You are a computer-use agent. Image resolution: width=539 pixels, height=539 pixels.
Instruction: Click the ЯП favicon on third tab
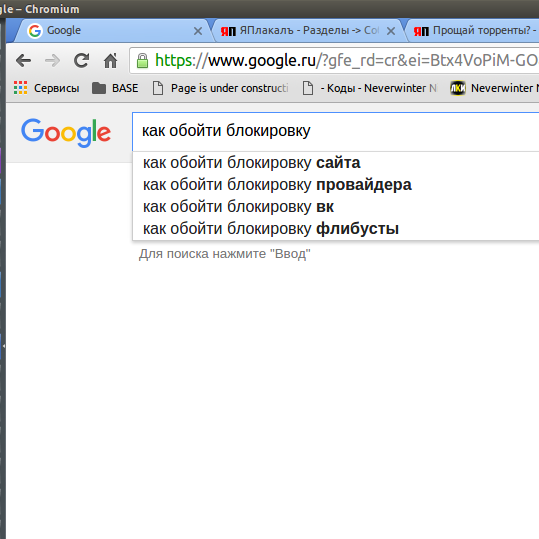421,31
